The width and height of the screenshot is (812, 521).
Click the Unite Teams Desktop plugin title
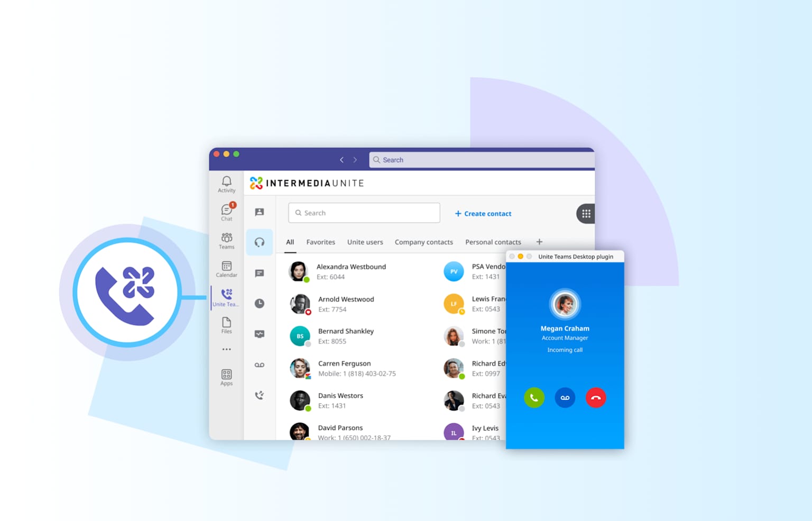[576, 257]
